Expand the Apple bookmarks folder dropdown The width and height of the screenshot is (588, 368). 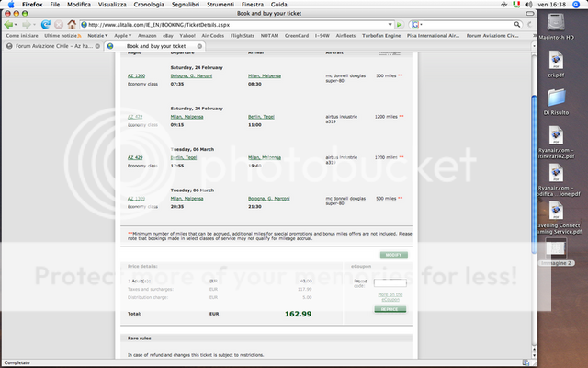pos(126,35)
